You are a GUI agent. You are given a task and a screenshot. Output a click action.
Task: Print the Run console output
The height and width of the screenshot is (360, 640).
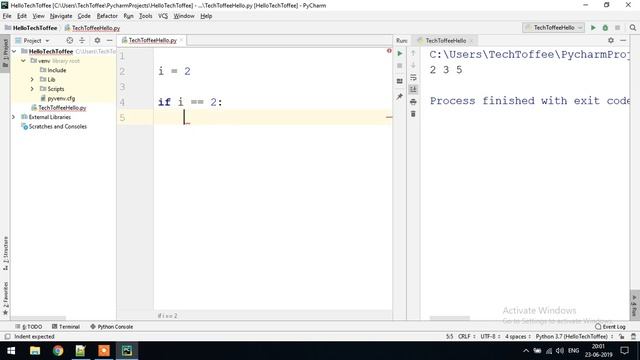tap(413, 102)
